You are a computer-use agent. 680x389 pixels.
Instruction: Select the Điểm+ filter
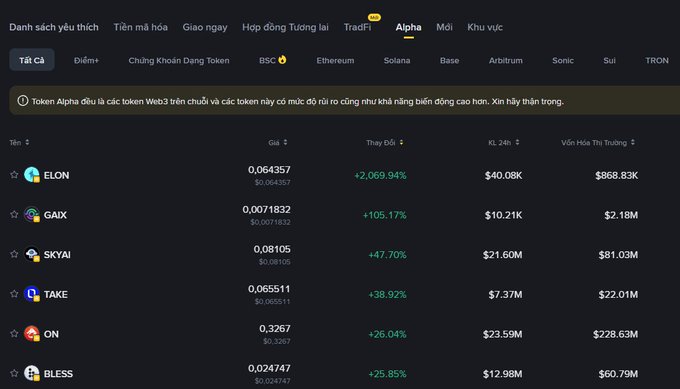(86, 60)
